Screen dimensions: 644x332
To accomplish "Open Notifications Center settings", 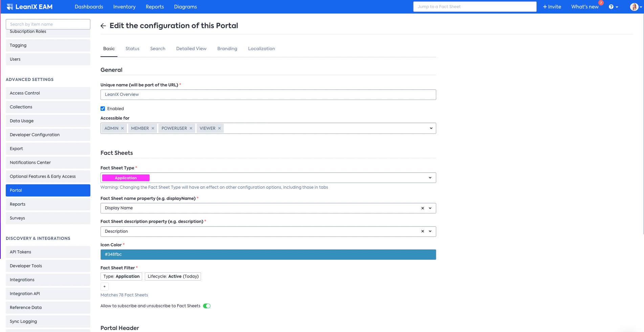I will (48, 163).
